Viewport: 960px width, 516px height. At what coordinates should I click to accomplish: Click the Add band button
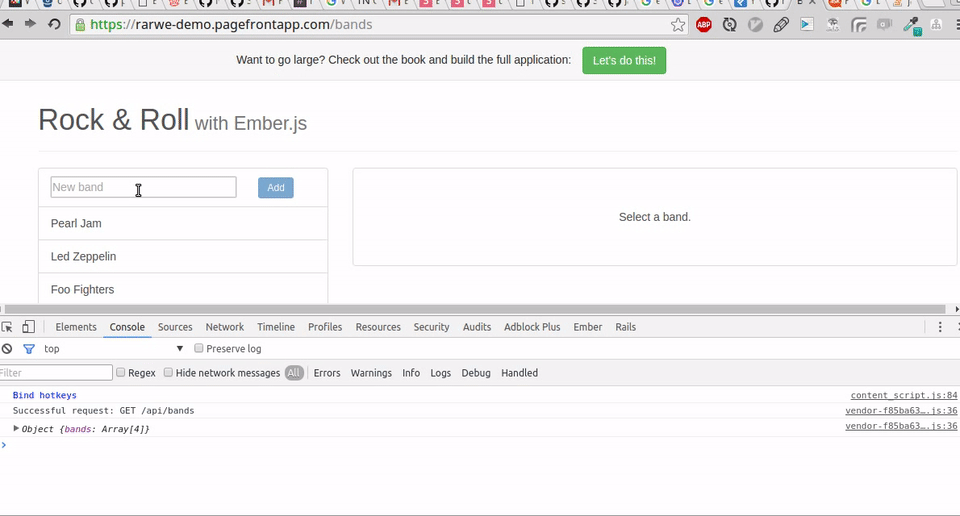276,187
